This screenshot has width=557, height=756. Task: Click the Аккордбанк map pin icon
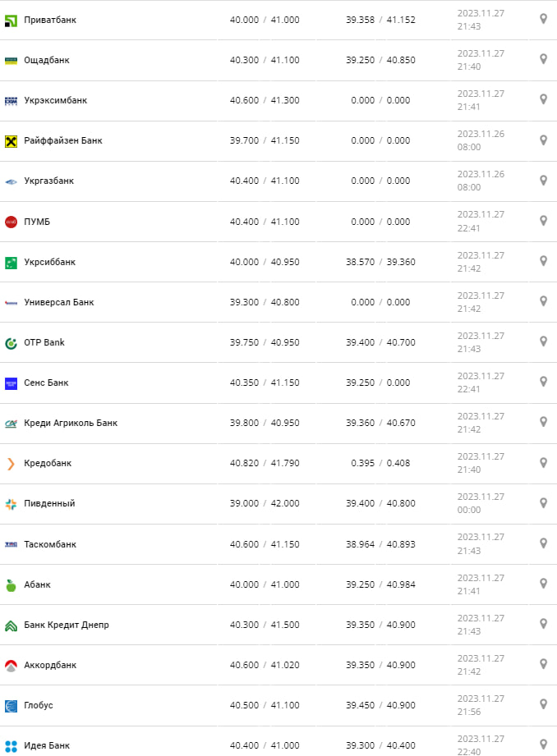point(543,664)
